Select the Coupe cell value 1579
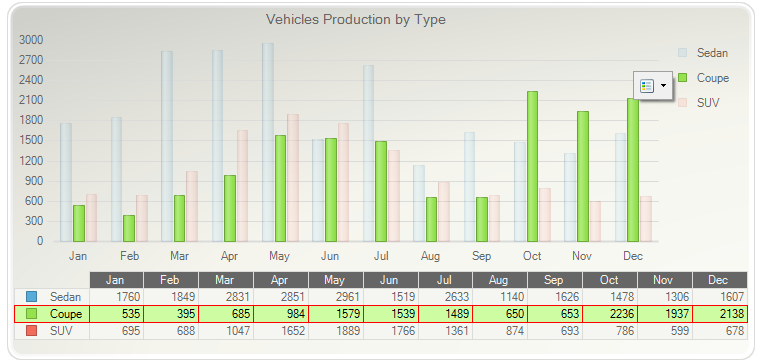This screenshot has height=363, width=760. pyautogui.click(x=336, y=314)
